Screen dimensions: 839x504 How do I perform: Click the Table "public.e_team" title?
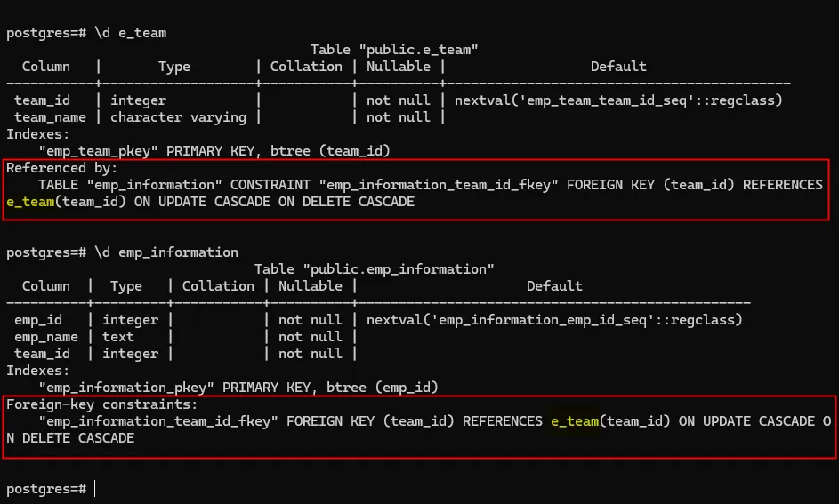[x=399, y=50]
